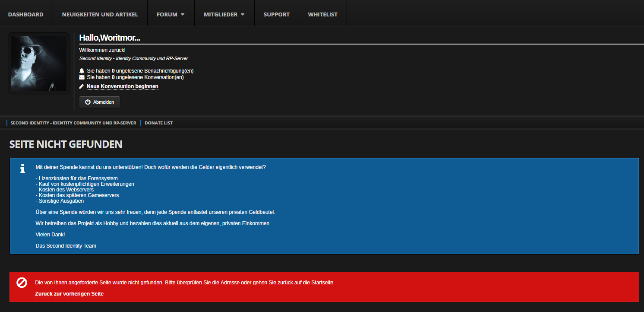Click Neue Konversation beginnen link
The height and width of the screenshot is (312, 644).
tap(122, 86)
